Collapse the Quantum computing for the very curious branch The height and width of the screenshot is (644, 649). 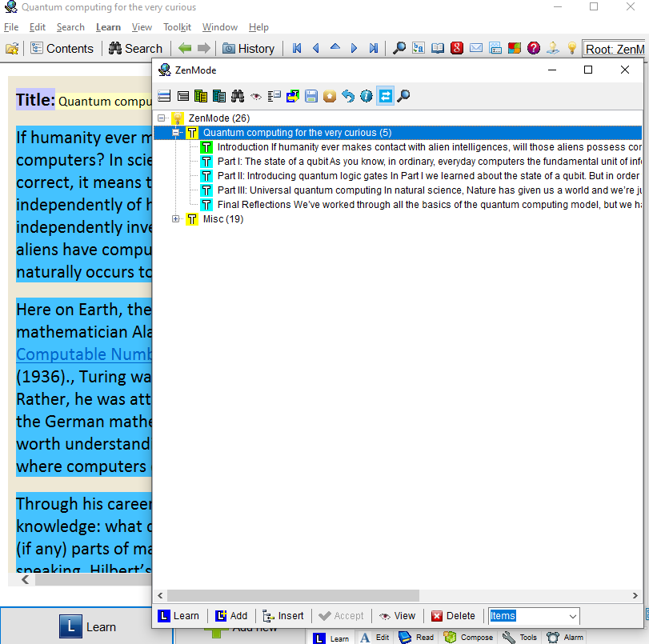(x=175, y=133)
